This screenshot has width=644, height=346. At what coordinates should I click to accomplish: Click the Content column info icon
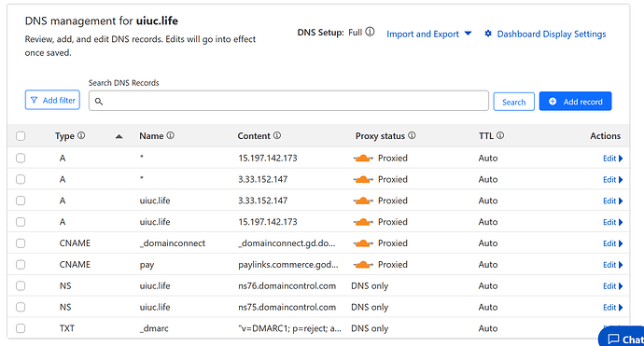(277, 135)
